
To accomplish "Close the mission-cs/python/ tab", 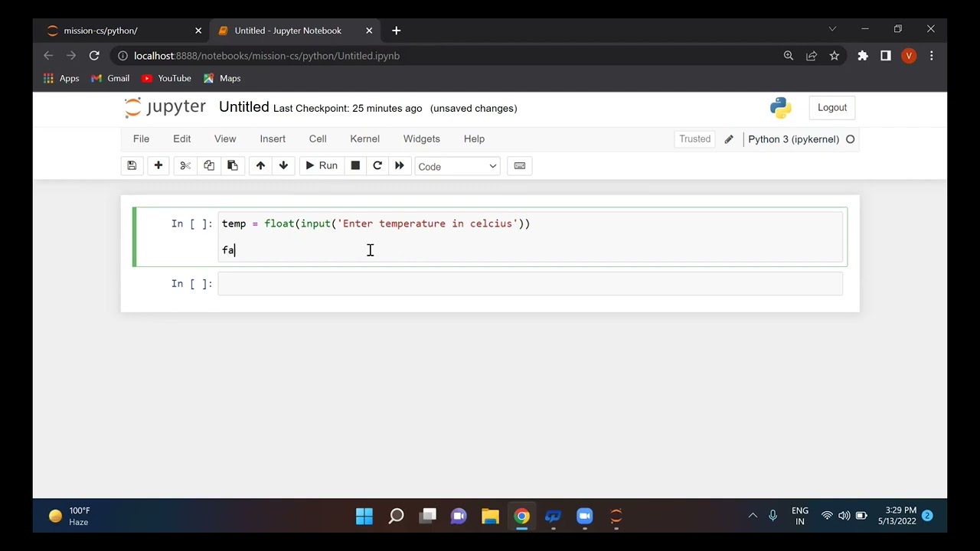I will [x=198, y=31].
